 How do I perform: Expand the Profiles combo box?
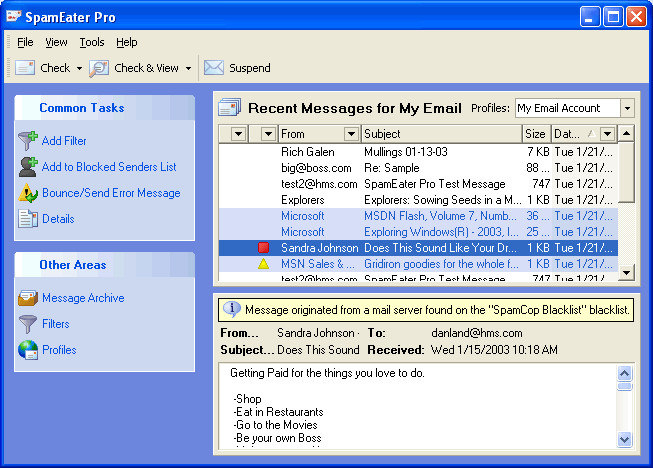(627, 108)
